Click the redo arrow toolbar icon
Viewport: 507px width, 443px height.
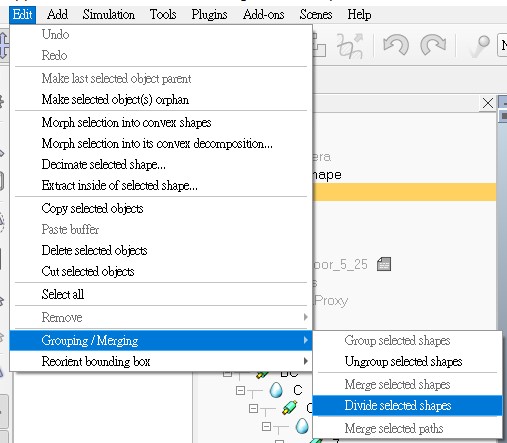[x=433, y=45]
